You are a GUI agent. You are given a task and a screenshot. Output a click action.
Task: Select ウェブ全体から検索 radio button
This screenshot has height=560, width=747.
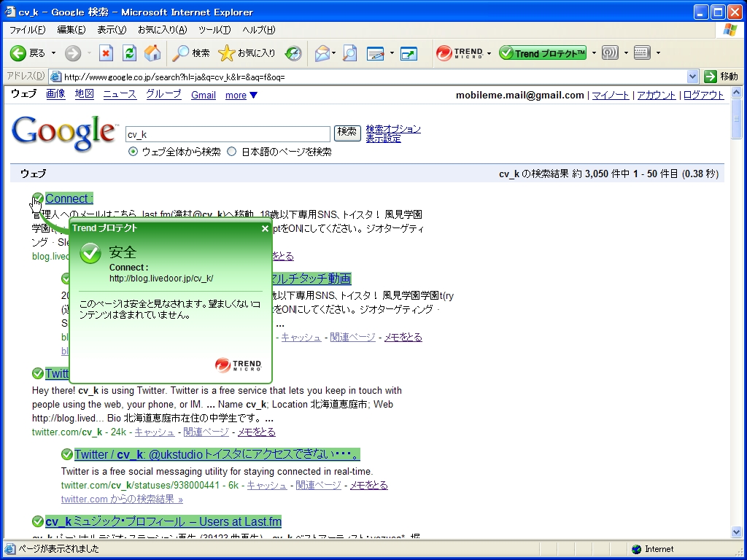tap(133, 152)
